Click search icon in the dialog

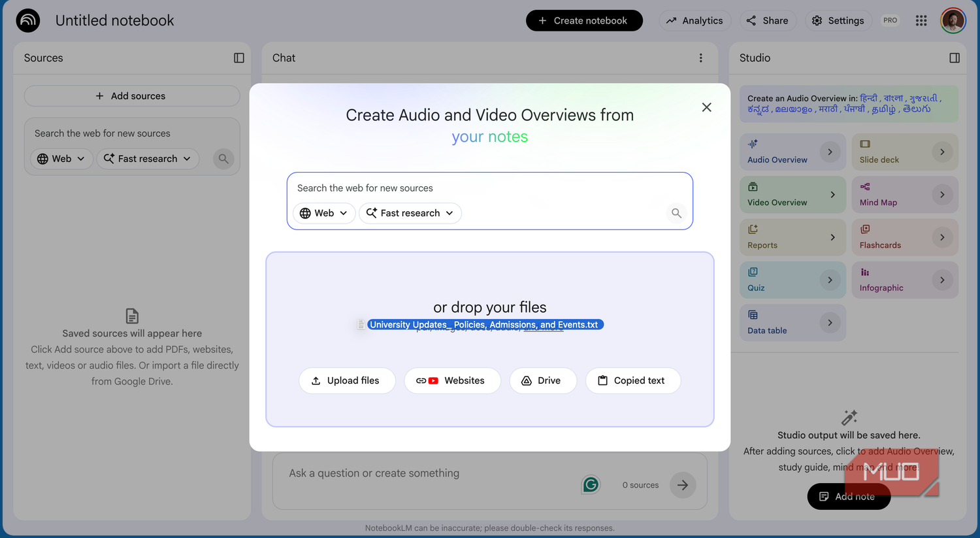coord(676,213)
